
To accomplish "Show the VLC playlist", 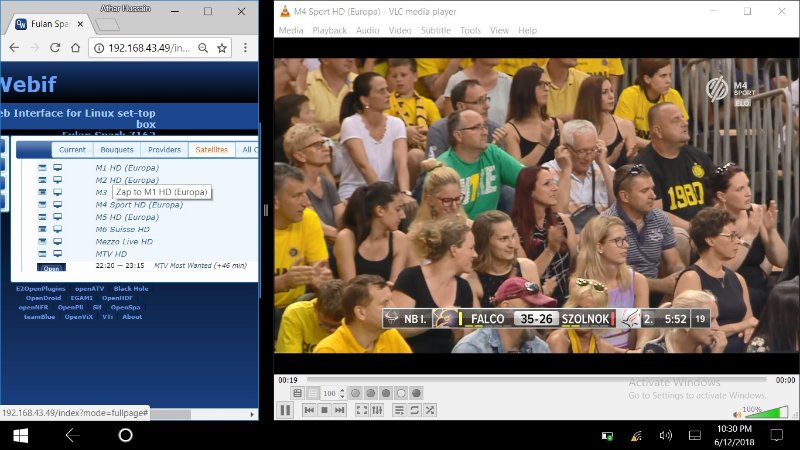I will [399, 410].
